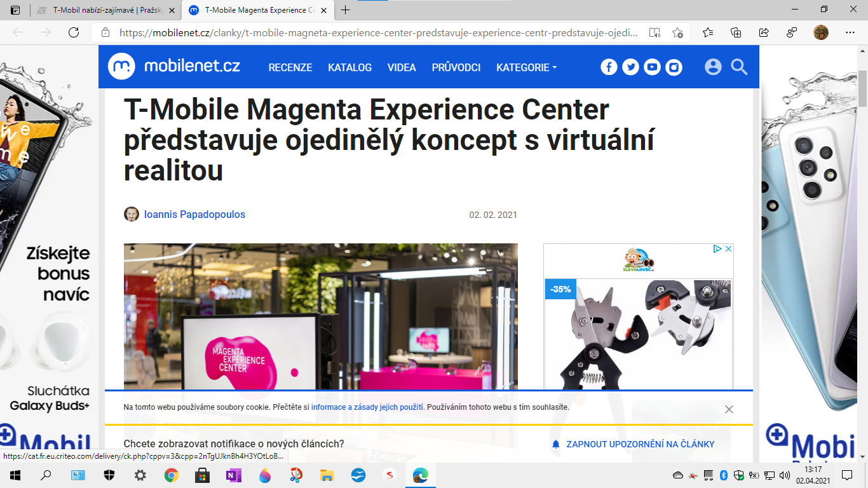
Task: Open the immersive reader icon
Action: coord(654,33)
